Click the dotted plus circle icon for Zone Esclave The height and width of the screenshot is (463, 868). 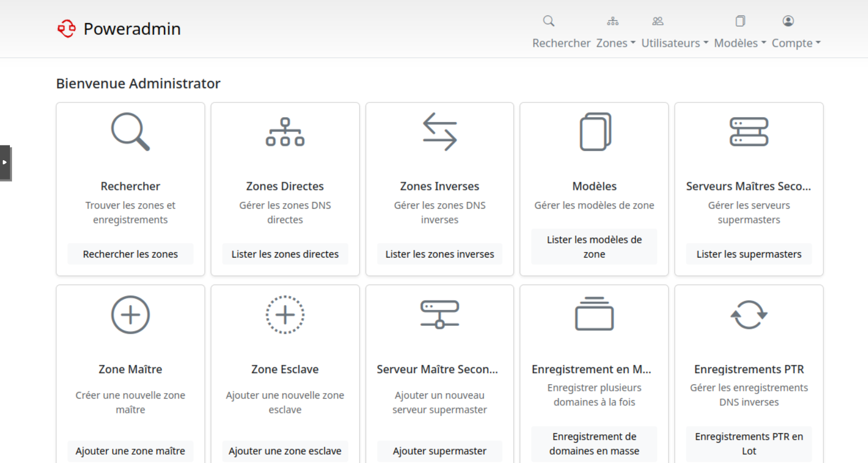285,315
